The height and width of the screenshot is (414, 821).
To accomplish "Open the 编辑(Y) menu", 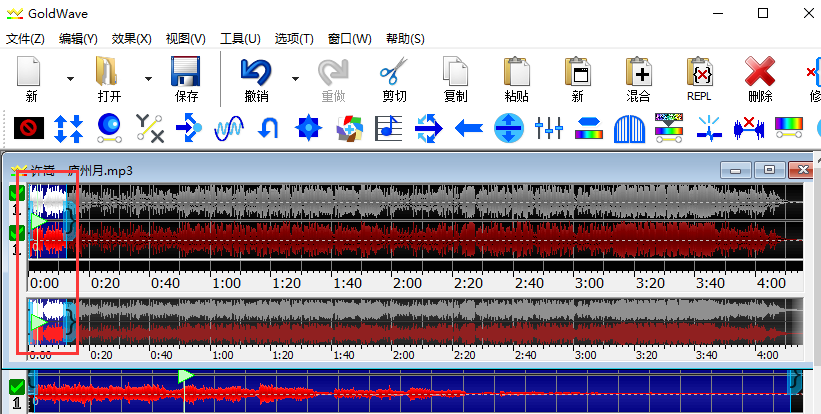I will point(78,39).
